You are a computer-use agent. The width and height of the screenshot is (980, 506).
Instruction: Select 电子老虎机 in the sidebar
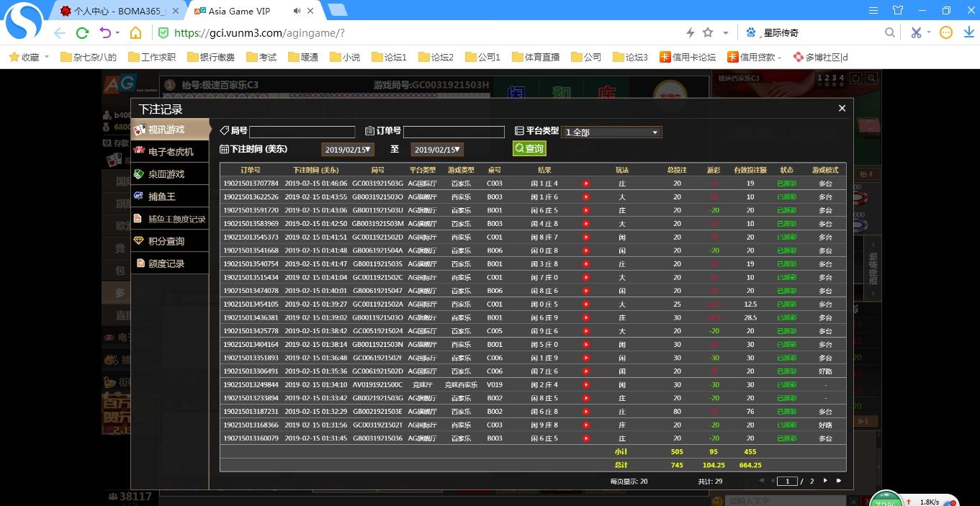click(x=170, y=152)
